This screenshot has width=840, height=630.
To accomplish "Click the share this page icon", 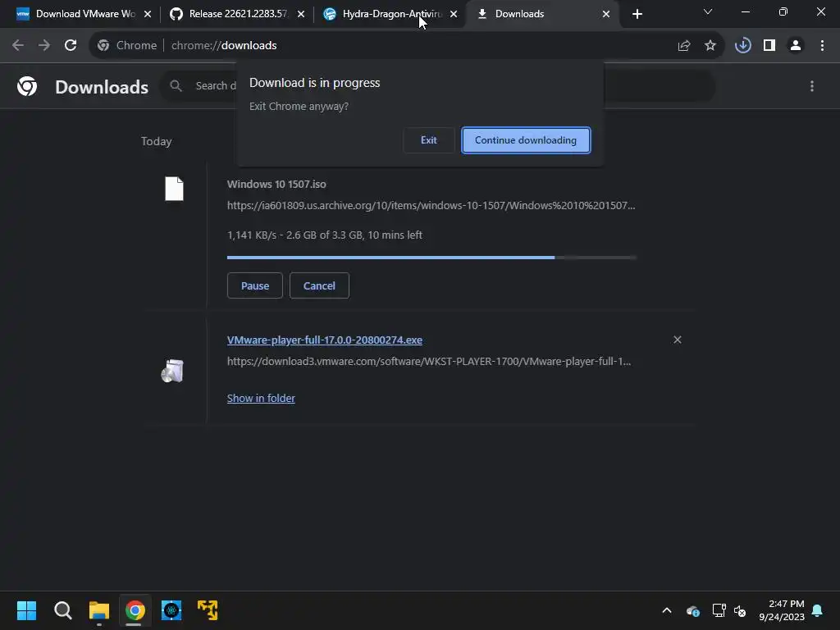I will 684,46.
